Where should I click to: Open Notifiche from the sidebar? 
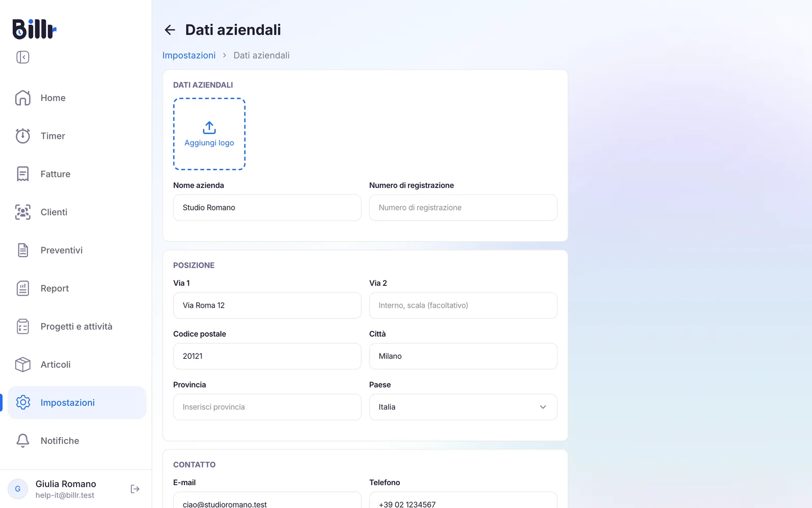point(77,440)
